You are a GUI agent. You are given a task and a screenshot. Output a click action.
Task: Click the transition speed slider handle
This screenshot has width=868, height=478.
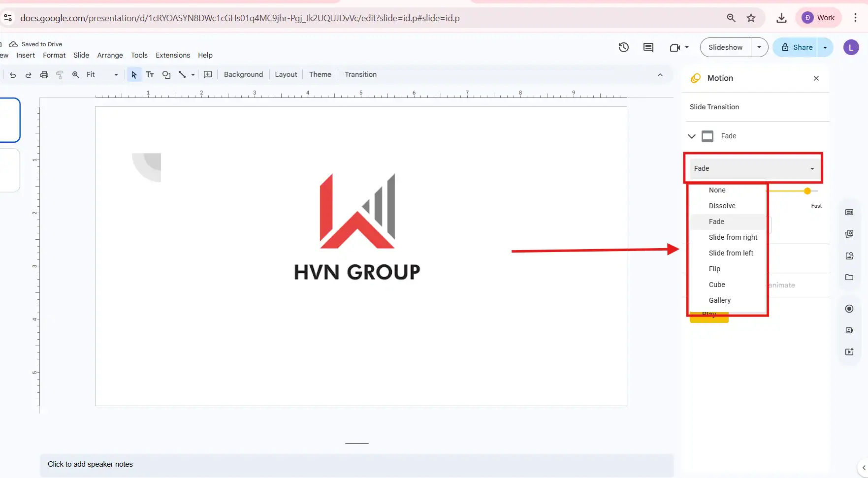point(807,191)
